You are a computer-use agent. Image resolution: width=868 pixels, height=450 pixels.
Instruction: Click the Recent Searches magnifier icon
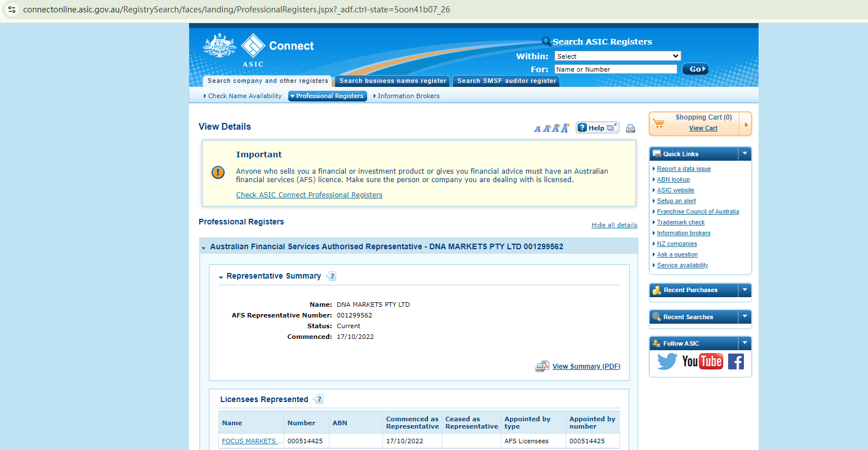(656, 317)
